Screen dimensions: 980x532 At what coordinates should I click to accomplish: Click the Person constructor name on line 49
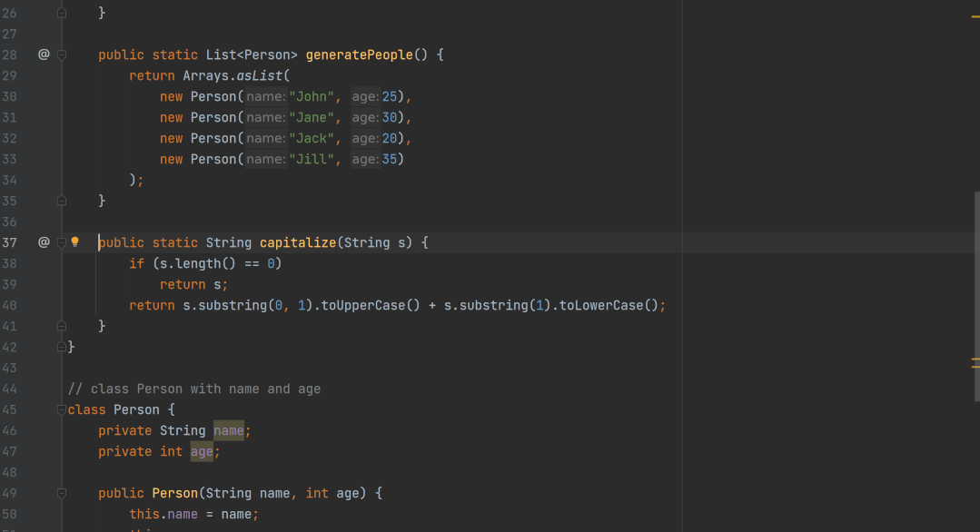coord(175,493)
